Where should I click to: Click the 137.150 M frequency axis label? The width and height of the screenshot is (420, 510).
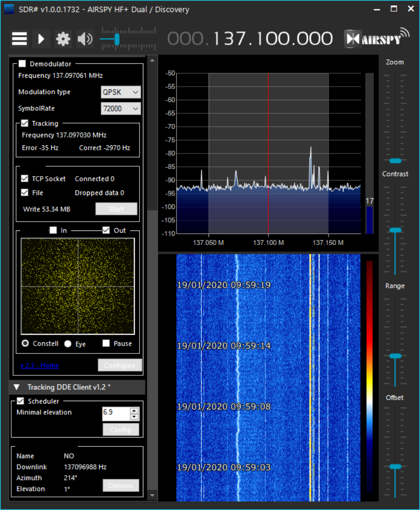(328, 243)
